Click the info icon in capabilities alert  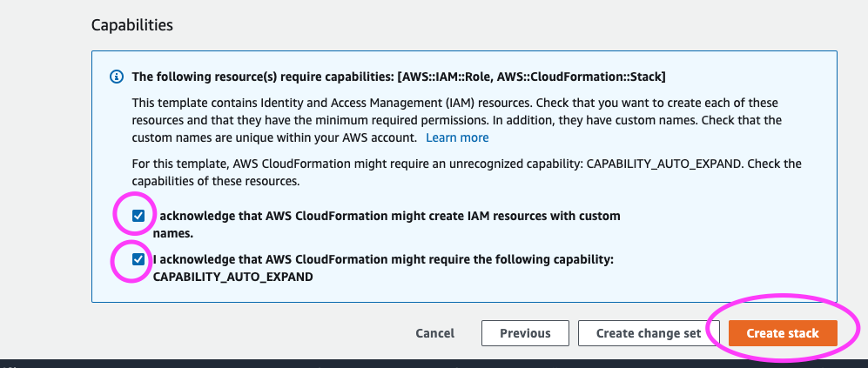pos(117,77)
